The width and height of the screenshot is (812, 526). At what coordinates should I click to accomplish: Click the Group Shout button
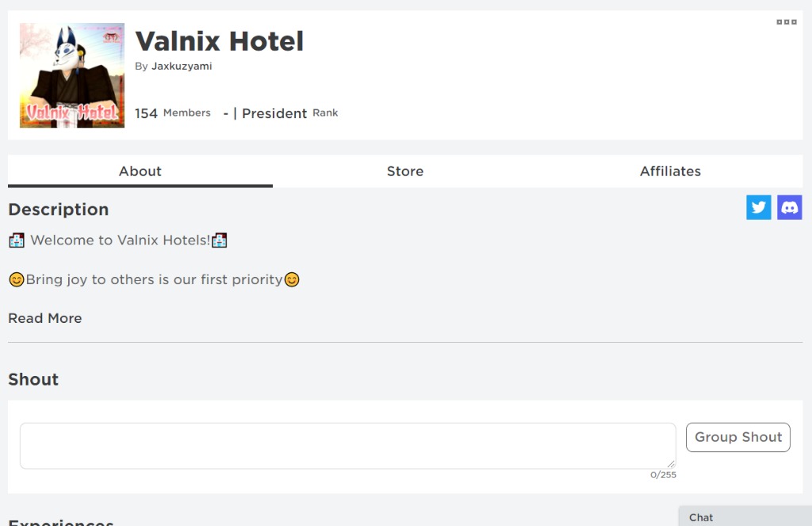point(737,437)
